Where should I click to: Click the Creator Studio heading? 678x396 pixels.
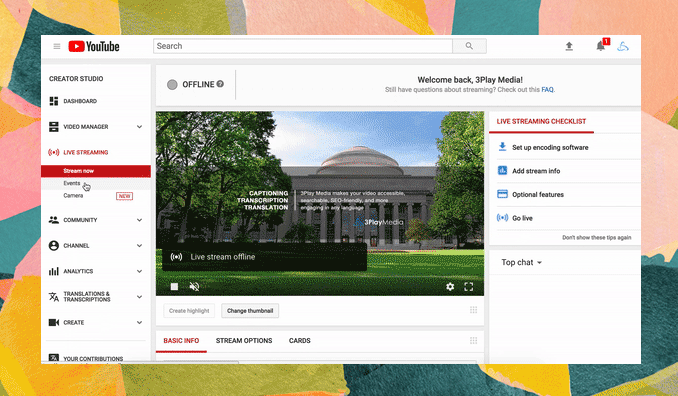click(76, 79)
